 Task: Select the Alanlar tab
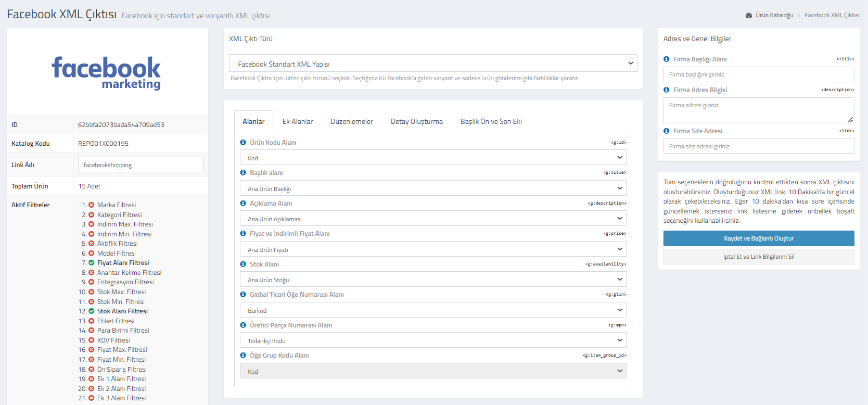click(x=253, y=121)
